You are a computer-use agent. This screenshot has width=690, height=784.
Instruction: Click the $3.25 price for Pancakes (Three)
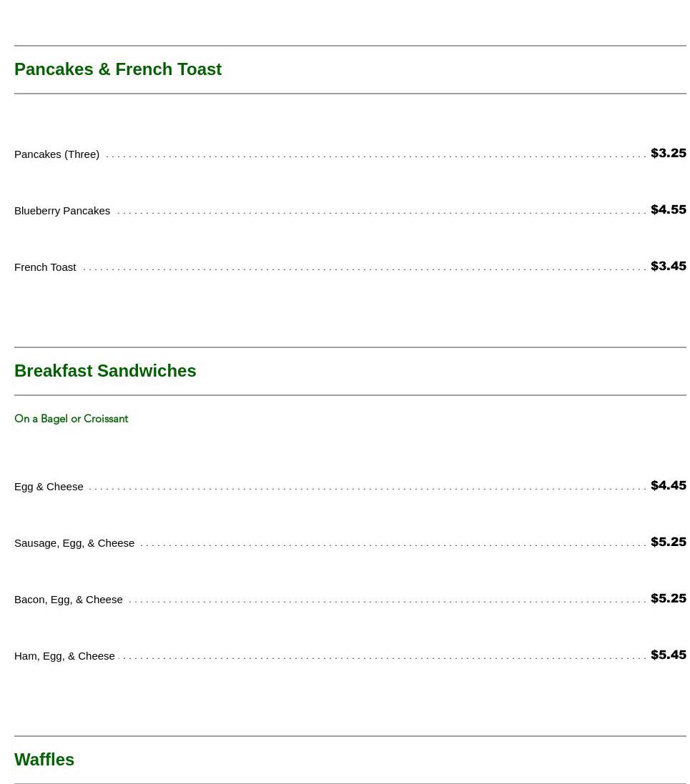tap(668, 154)
